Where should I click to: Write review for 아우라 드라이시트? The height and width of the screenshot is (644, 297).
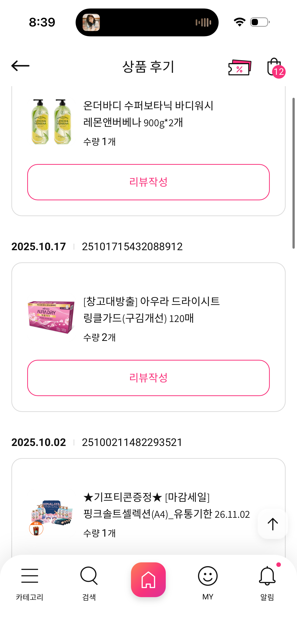148,378
